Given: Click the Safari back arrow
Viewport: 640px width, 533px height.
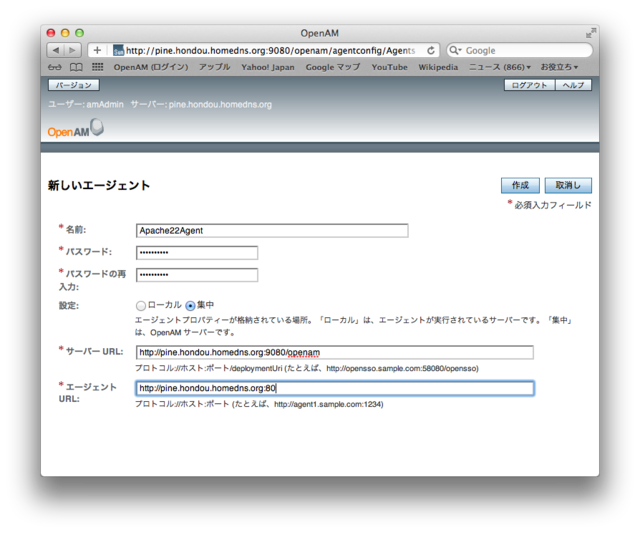Looking at the screenshot, I should [56, 50].
